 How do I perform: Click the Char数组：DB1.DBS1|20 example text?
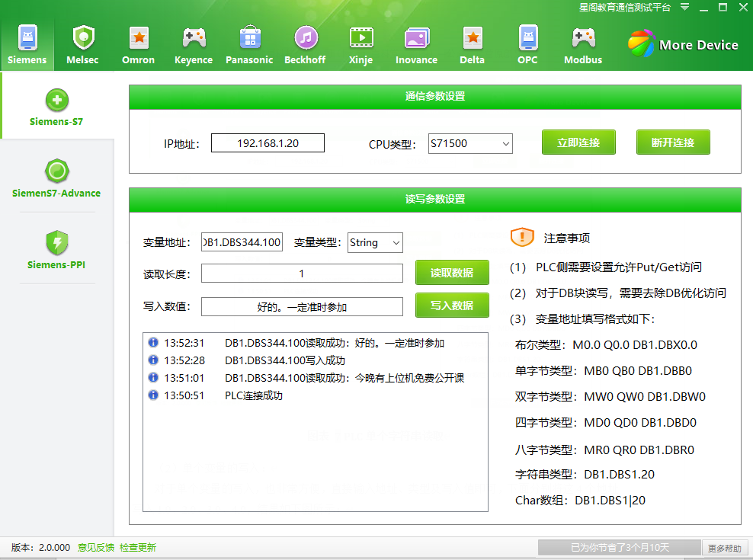pyautogui.click(x=580, y=501)
